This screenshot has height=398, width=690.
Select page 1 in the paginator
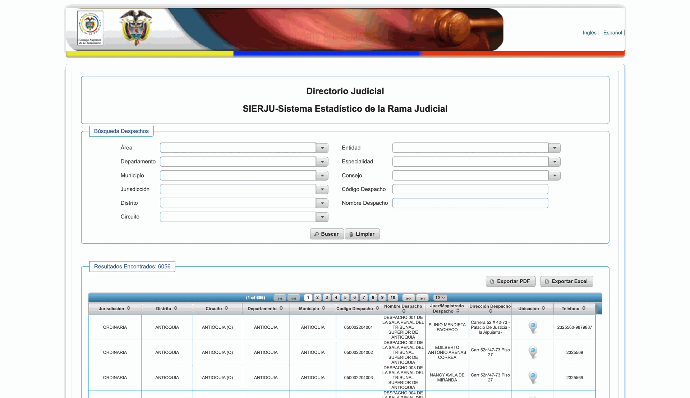coord(308,298)
